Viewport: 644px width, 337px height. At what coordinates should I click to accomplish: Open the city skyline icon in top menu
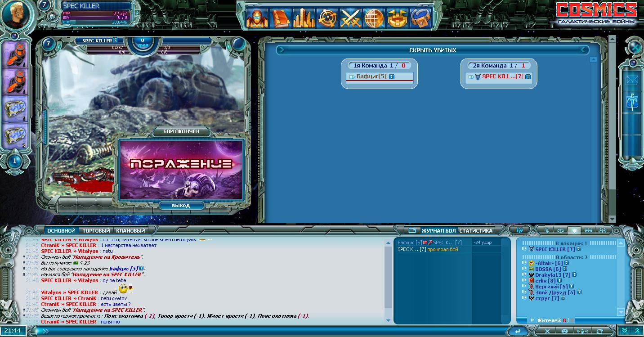coord(304,18)
